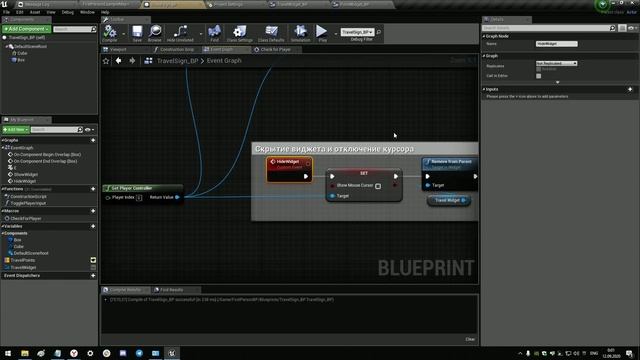The height and width of the screenshot is (360, 640).
Task: Add a new function with Functions plus icon
Action: pyautogui.click(x=93, y=189)
